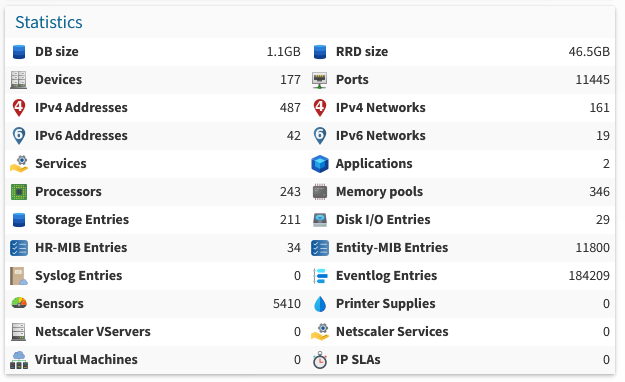
Task: Click the Entity-MIB Entries count 11800
Action: 592,248
